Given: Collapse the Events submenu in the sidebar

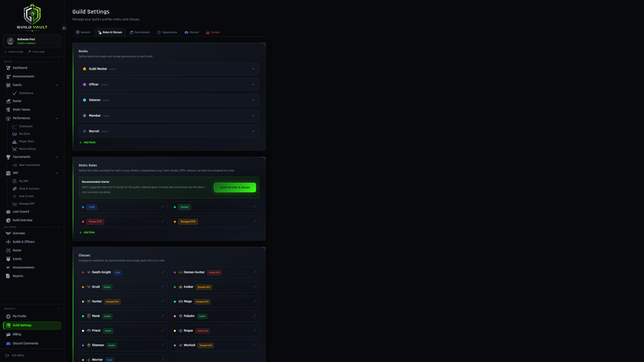Looking at the screenshot, I should (x=57, y=85).
